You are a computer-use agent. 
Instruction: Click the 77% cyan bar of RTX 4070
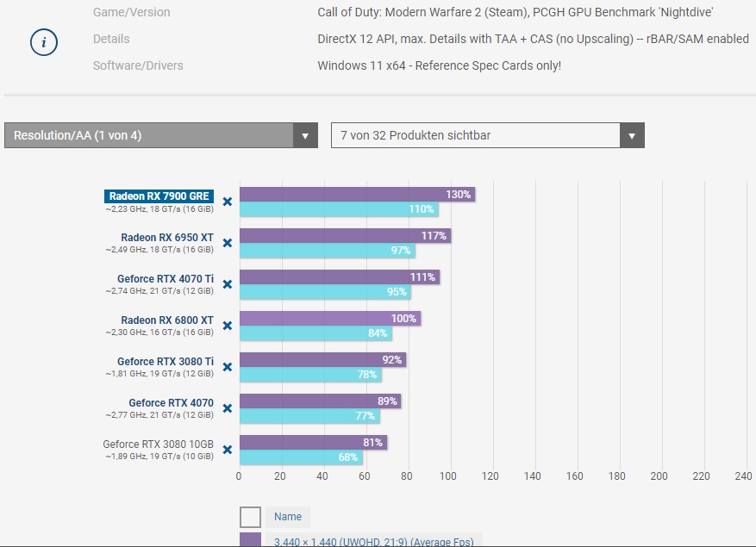tap(309, 416)
